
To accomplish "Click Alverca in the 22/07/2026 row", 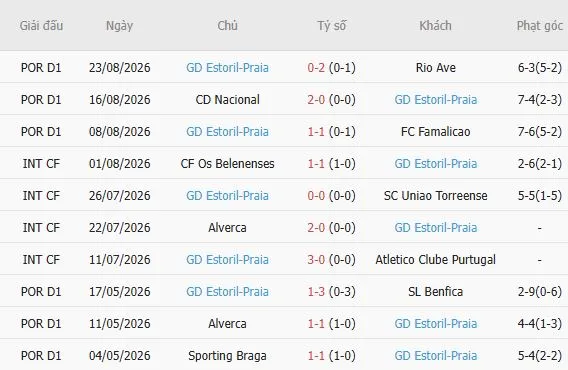I will (x=227, y=228).
